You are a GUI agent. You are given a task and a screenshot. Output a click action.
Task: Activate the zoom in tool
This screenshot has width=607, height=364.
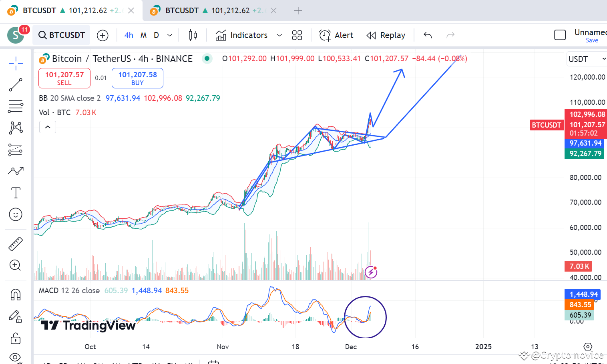pos(16,265)
